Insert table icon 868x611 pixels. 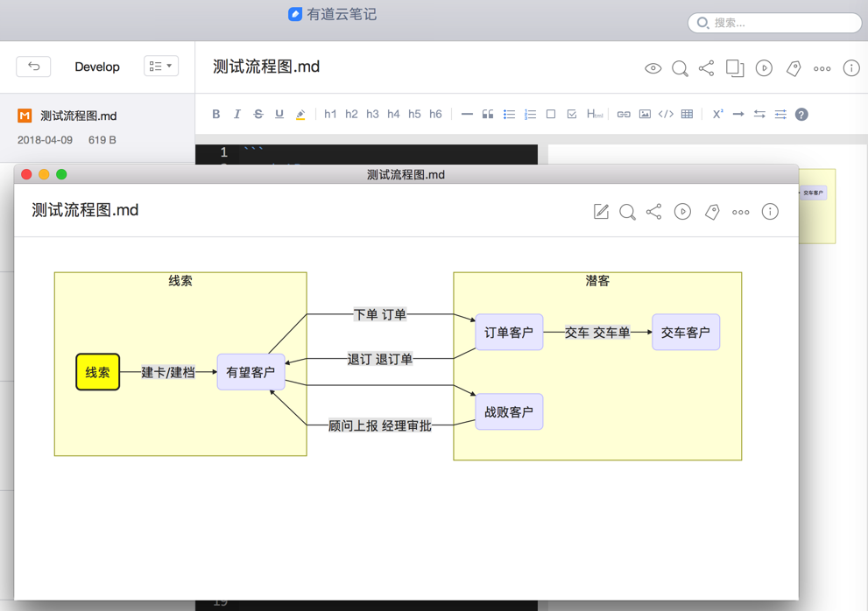pos(687,114)
